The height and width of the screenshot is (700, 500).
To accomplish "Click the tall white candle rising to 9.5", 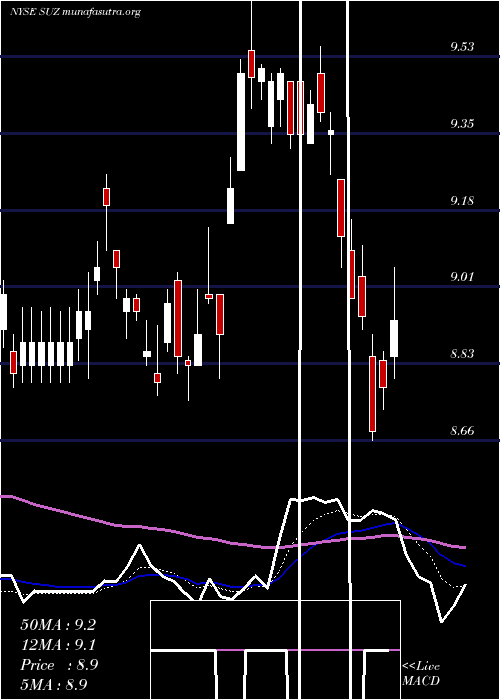I will tap(241, 122).
